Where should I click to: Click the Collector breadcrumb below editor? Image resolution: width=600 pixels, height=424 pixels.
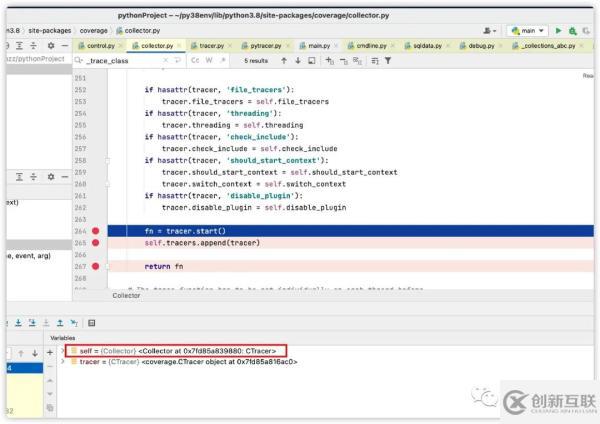tap(126, 296)
